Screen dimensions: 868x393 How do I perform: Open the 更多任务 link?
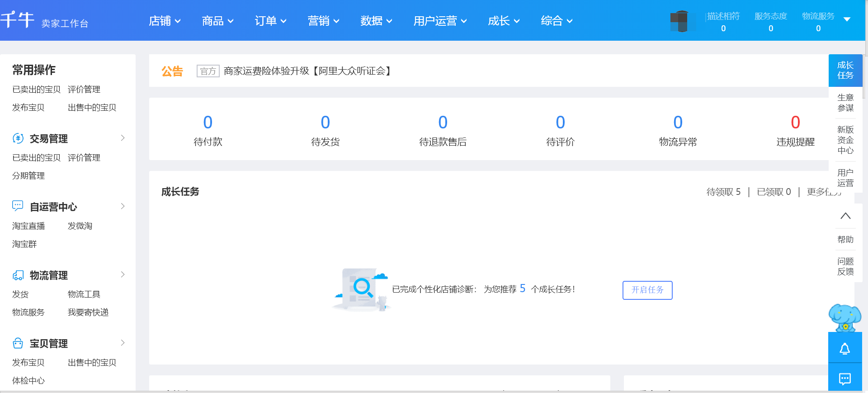pyautogui.click(x=824, y=192)
